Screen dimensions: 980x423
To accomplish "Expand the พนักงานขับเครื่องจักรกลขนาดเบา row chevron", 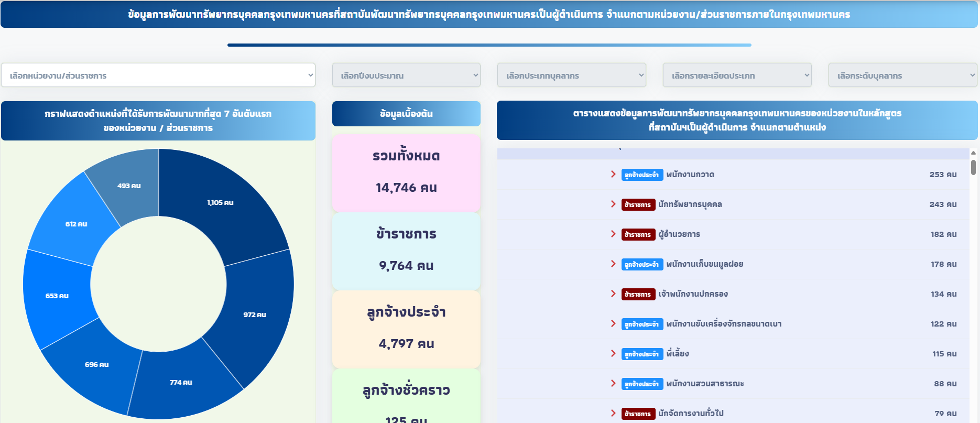I will click(x=613, y=323).
